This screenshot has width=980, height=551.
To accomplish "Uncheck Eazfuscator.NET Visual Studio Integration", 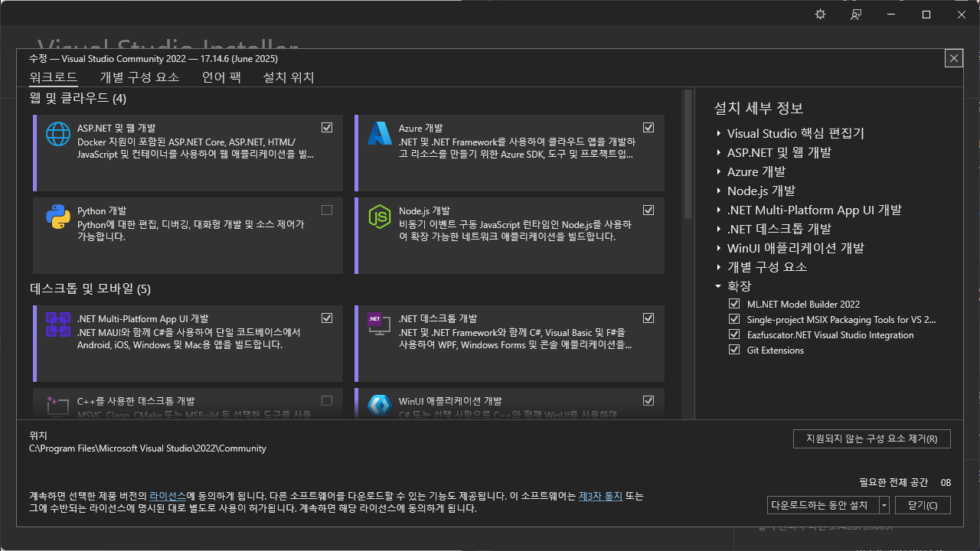I will [735, 334].
